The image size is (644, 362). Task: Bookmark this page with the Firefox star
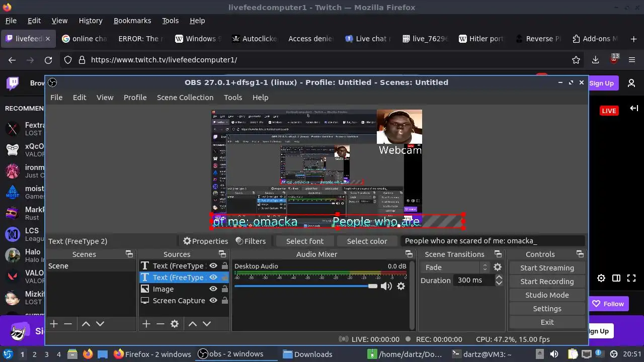[x=576, y=60]
